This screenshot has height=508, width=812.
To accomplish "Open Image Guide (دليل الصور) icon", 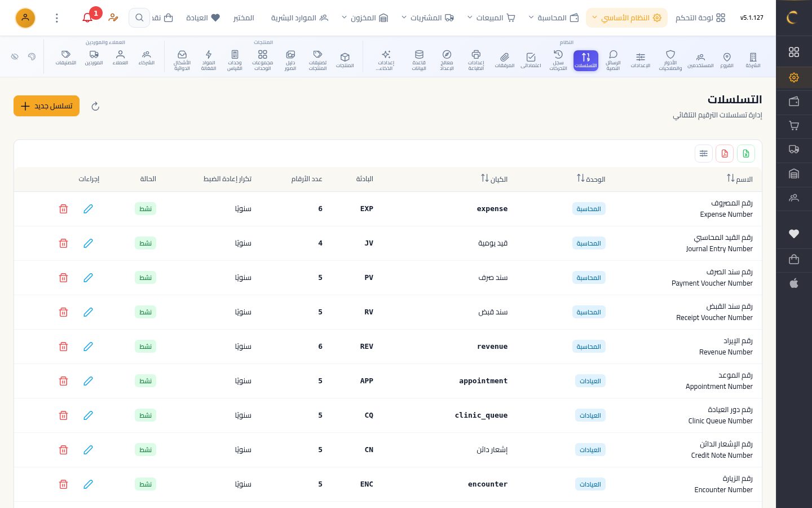I will (x=290, y=60).
